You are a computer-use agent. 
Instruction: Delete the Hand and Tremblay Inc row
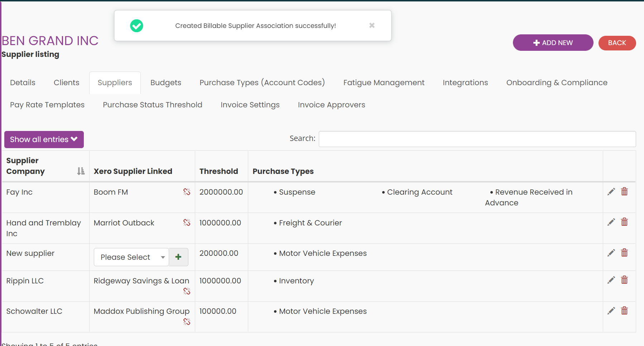(x=624, y=222)
